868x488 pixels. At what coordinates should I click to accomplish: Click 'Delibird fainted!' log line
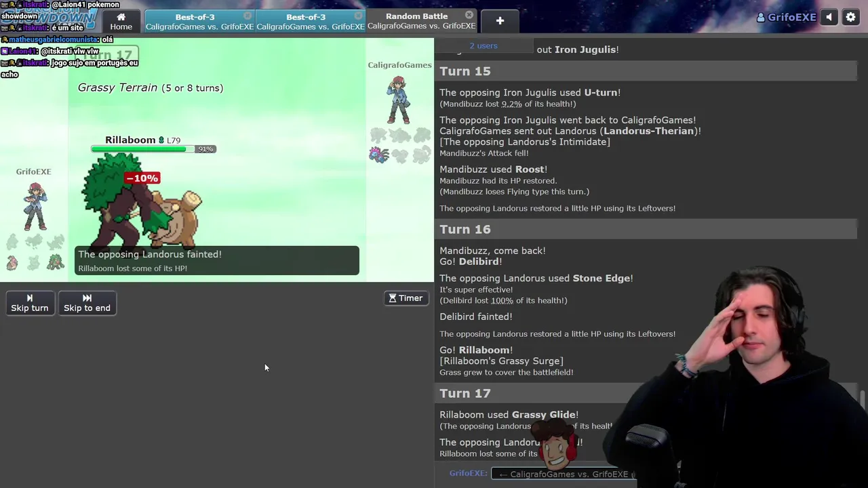[x=475, y=317]
